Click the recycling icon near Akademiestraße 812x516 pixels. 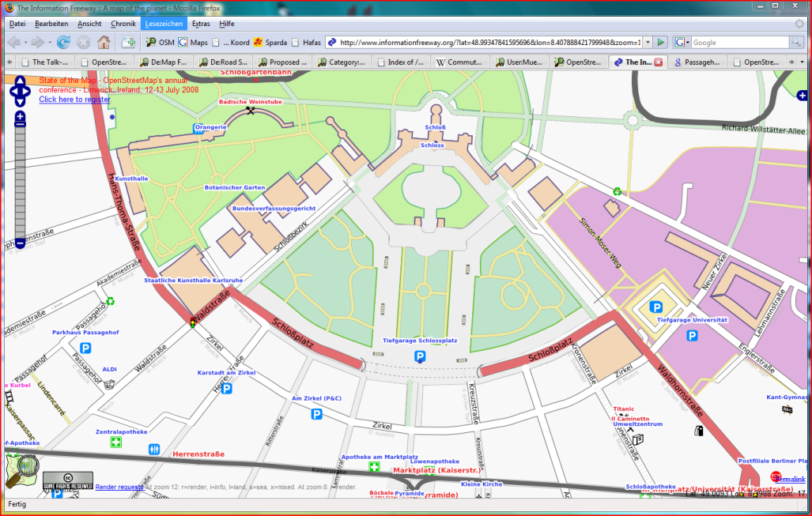pos(110,301)
